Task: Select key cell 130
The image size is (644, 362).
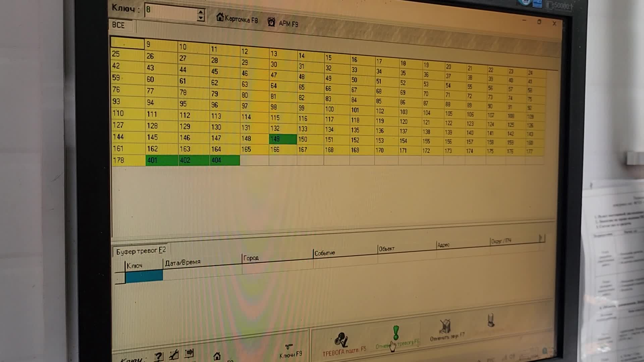Action: 225,127
